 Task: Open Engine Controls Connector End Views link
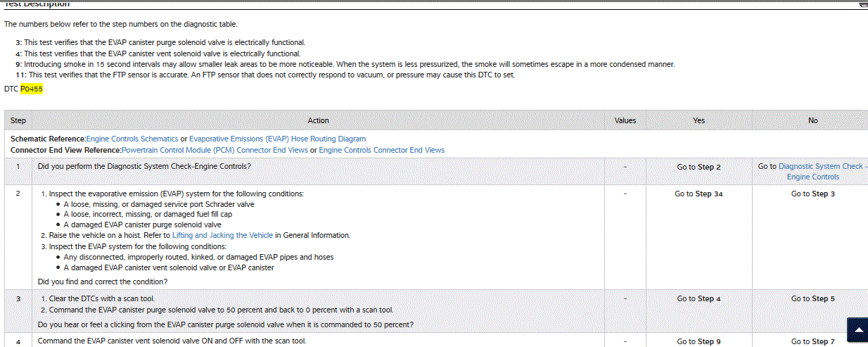click(381, 150)
